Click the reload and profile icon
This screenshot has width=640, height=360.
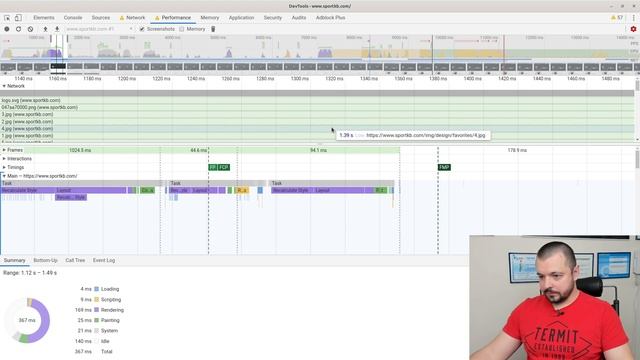coord(18,29)
